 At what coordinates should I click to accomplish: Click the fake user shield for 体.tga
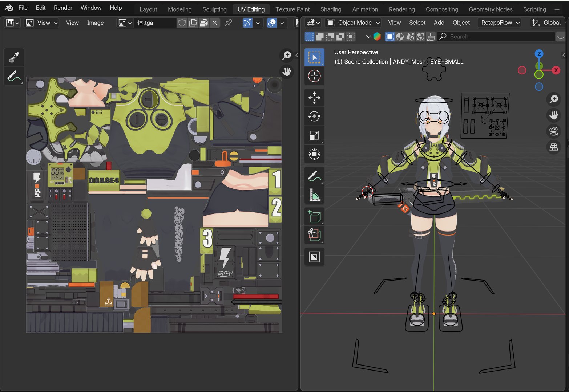click(x=182, y=23)
